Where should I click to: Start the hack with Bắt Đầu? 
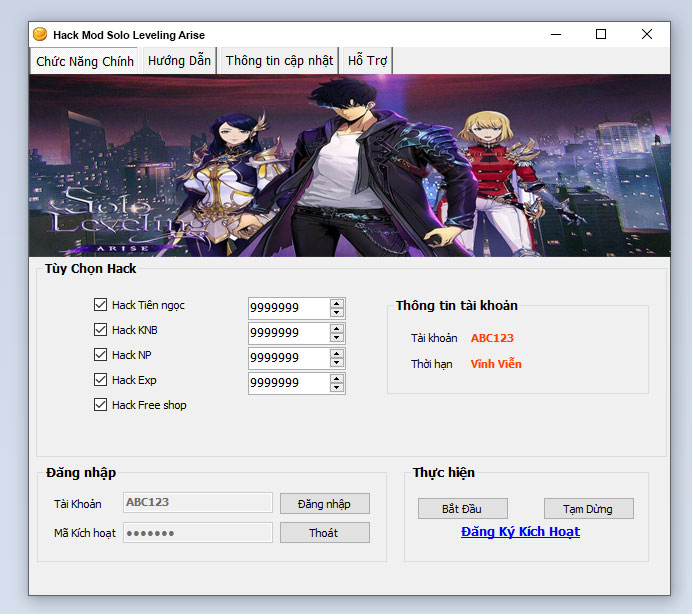(462, 509)
